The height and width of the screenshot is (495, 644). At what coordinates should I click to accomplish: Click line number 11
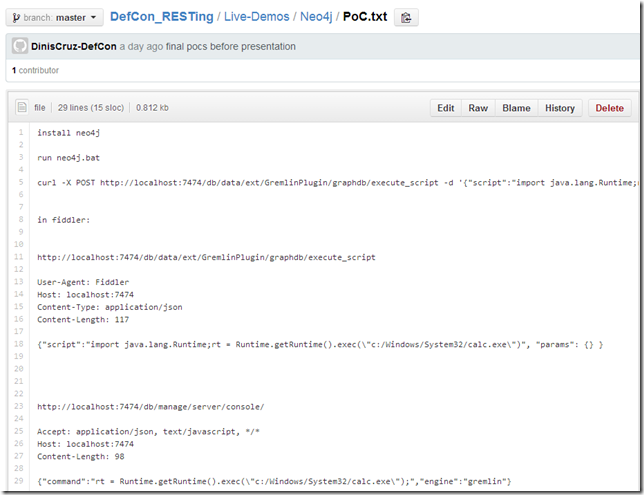coord(18,257)
